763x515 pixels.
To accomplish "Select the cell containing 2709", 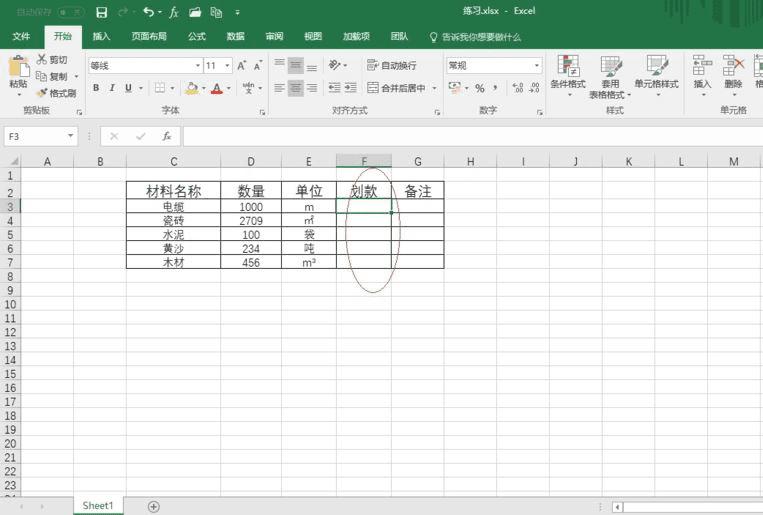I will coord(251,221).
